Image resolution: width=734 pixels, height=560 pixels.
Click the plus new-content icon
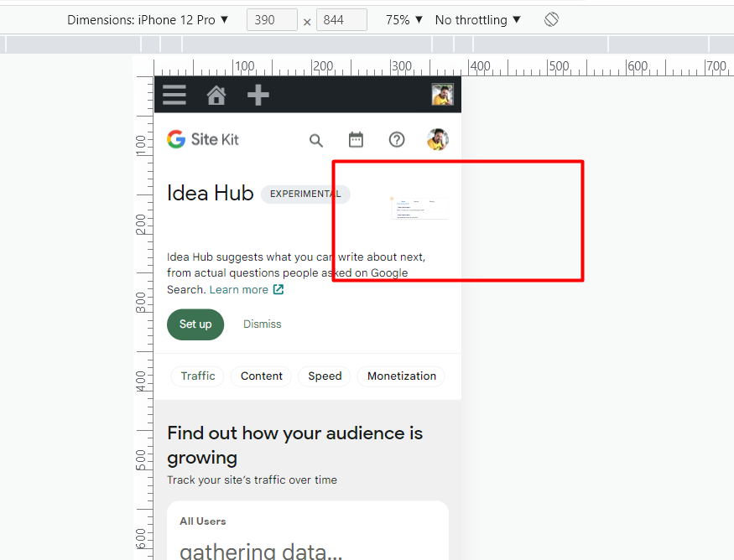(x=258, y=95)
